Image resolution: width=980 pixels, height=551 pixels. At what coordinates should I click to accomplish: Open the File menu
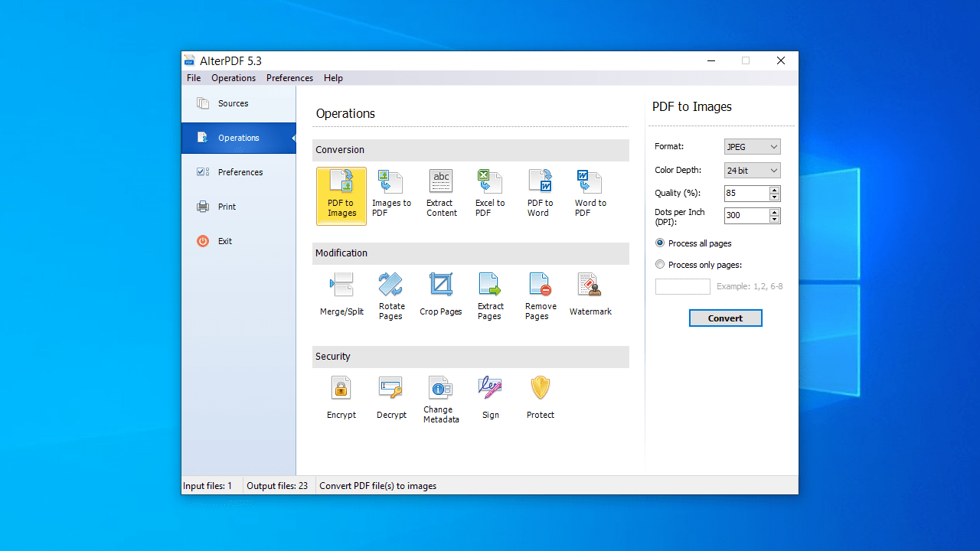tap(194, 78)
